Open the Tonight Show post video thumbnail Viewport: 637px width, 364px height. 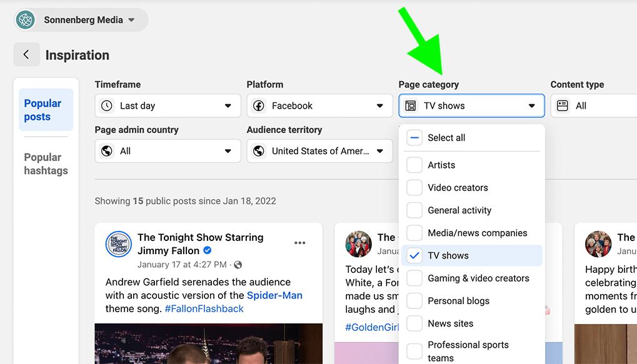click(x=209, y=344)
